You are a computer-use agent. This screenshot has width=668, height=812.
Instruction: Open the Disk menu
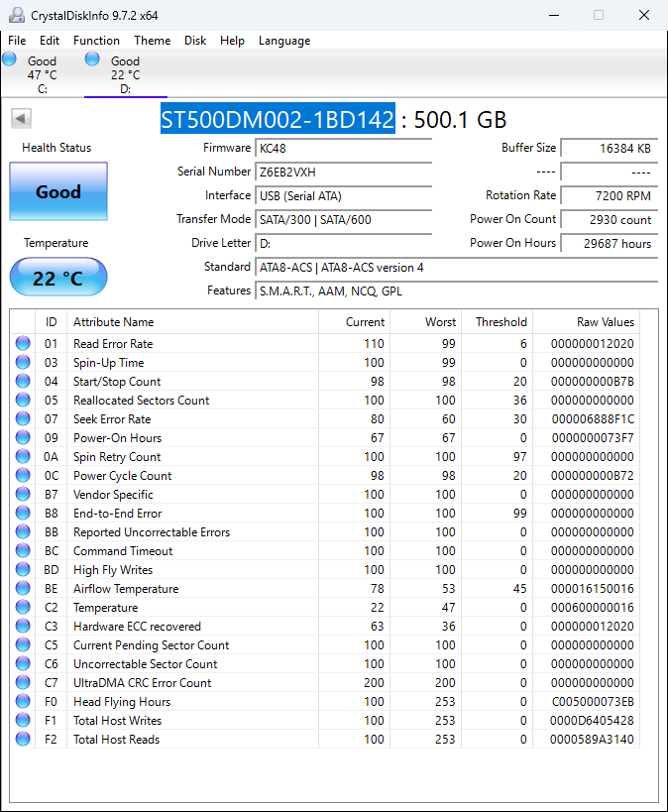pyautogui.click(x=195, y=41)
